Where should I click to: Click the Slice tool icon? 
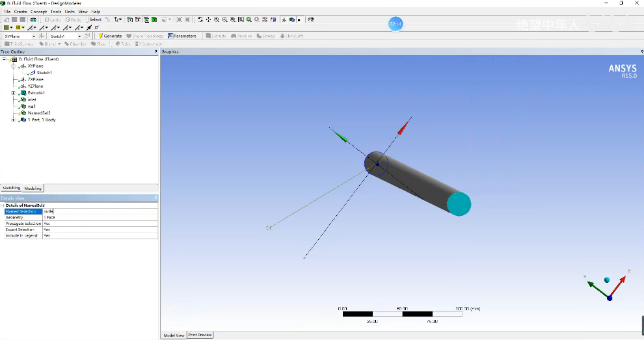(x=98, y=44)
